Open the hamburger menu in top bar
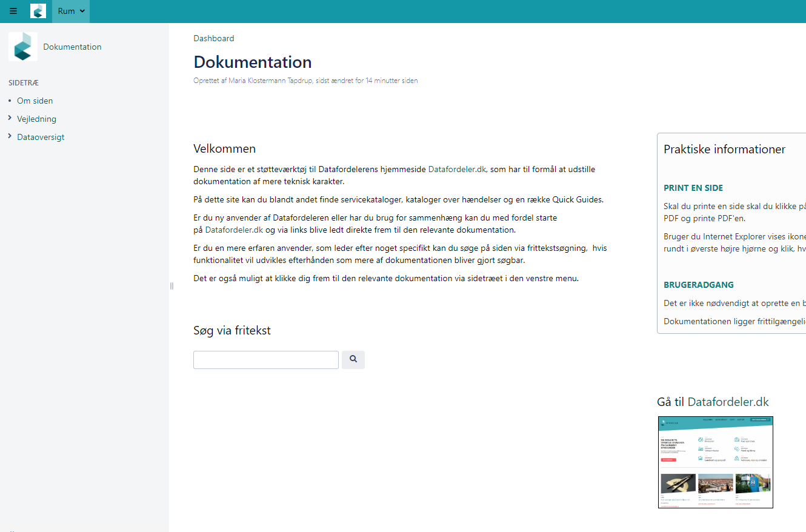Image resolution: width=806 pixels, height=532 pixels. pos(13,11)
